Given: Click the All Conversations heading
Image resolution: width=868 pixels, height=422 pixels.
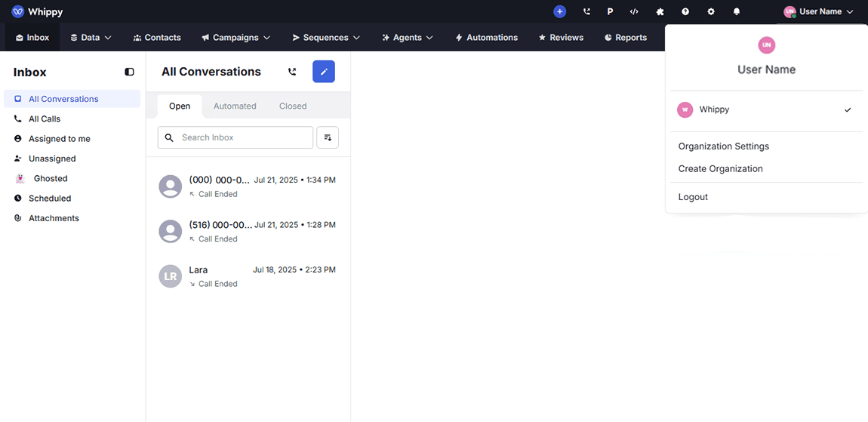Looking at the screenshot, I should click(211, 72).
